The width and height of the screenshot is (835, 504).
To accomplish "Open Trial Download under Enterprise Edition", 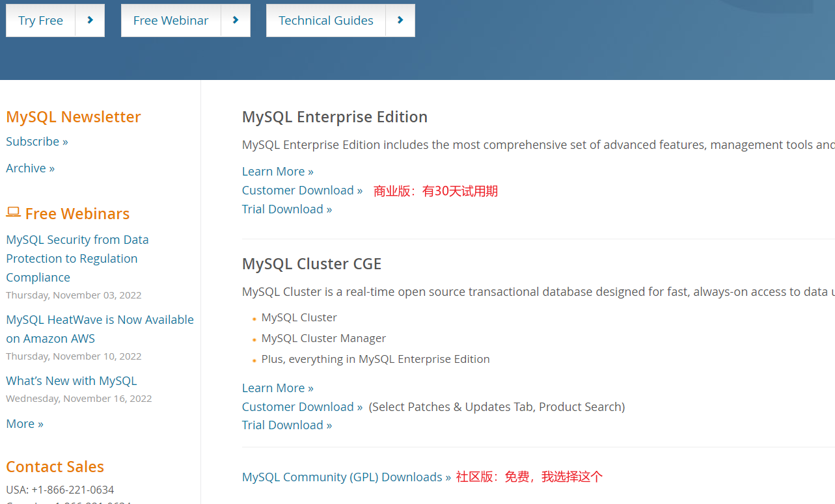I will pos(287,209).
